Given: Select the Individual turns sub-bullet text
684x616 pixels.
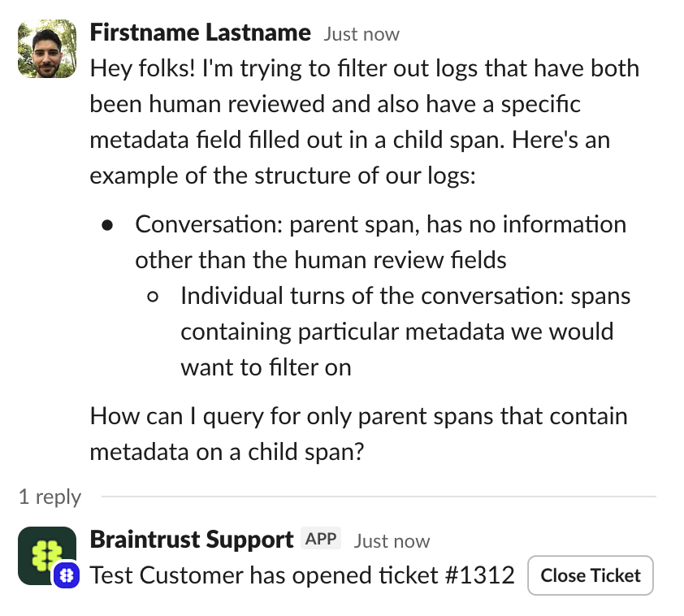Looking at the screenshot, I should coord(405,332).
